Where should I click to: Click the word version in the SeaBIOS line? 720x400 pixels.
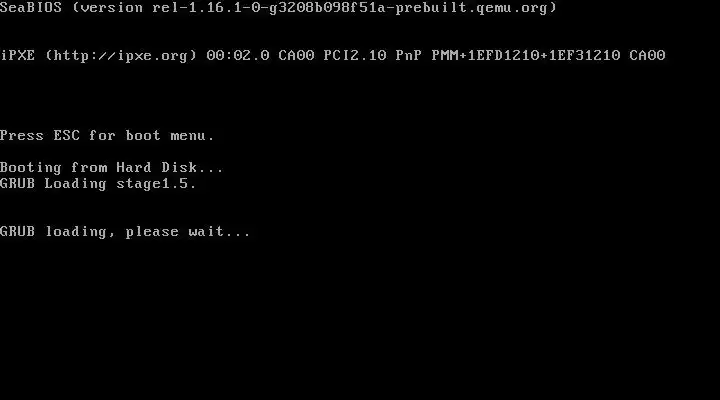click(x=112, y=8)
